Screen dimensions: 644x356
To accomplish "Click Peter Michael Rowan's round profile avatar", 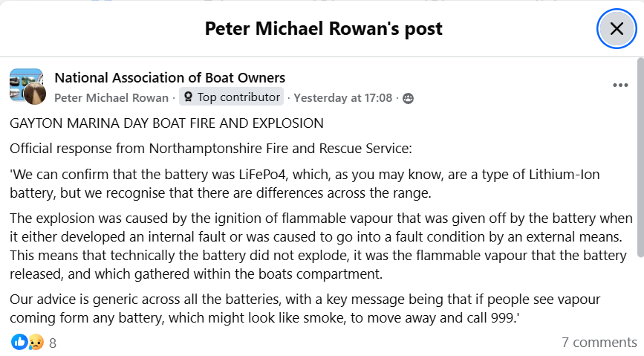I will point(35,94).
